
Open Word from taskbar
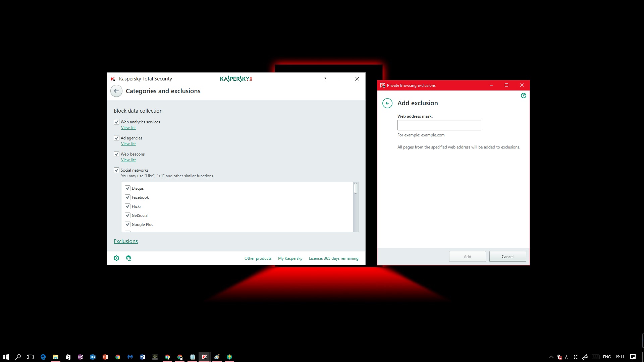(143, 357)
